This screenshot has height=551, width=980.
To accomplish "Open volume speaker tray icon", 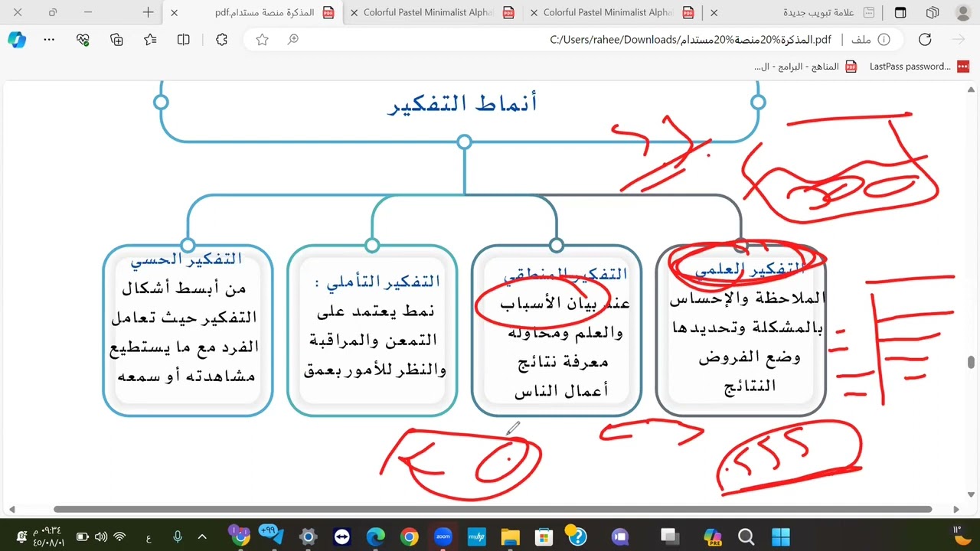I will pyautogui.click(x=101, y=537).
